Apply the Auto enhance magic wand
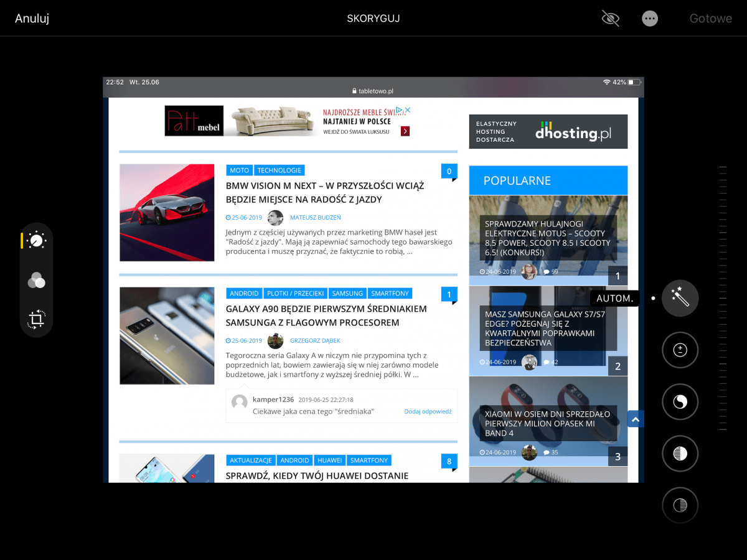Screen dimensions: 747x560 (680, 299)
